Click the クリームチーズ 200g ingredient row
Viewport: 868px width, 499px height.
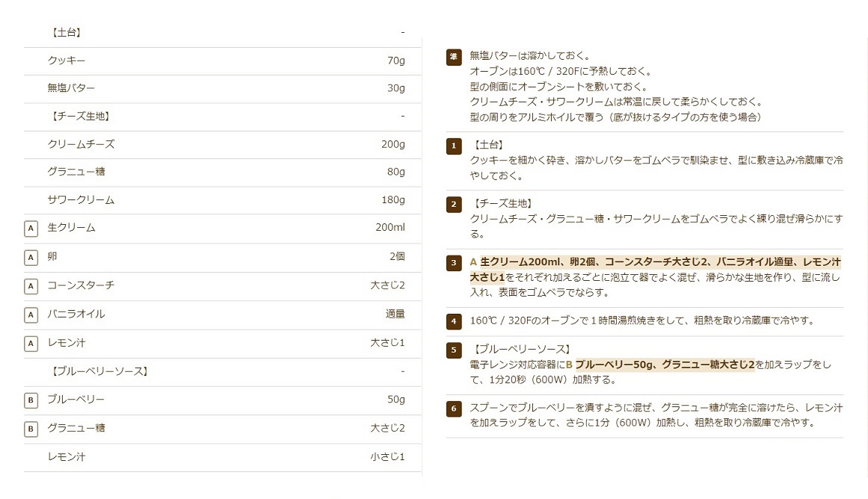tap(225, 144)
